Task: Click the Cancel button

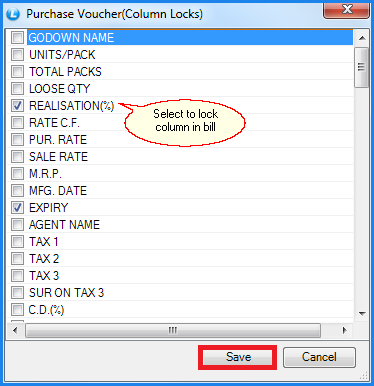Action: 319,357
